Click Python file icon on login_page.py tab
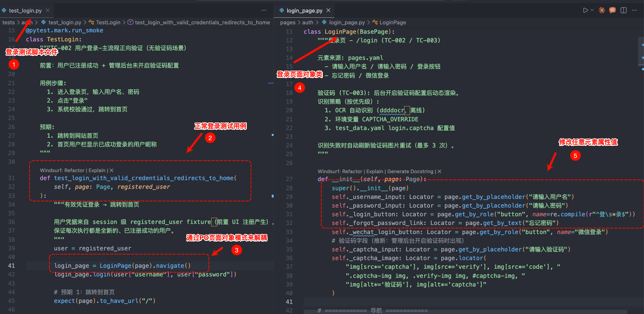644x314 pixels. coord(282,10)
